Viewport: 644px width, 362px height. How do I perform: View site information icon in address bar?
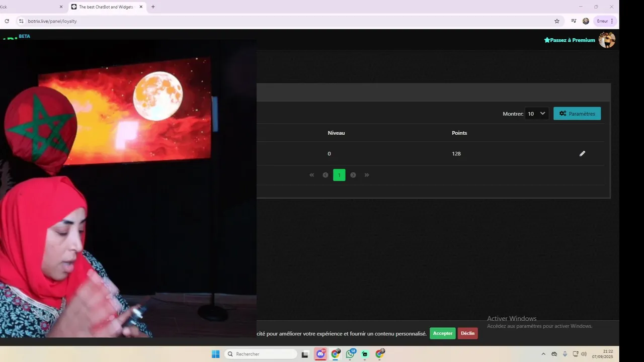pos(21,21)
